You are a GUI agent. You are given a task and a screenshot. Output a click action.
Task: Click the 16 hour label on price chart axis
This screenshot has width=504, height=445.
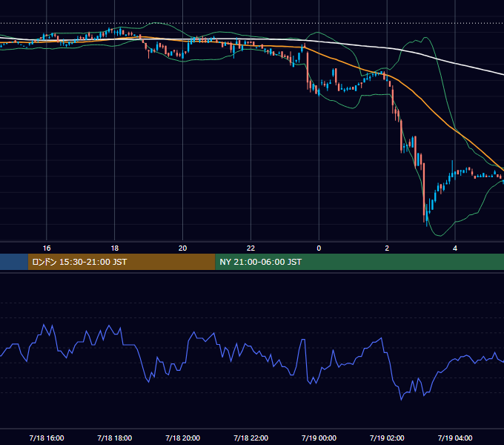coord(47,248)
